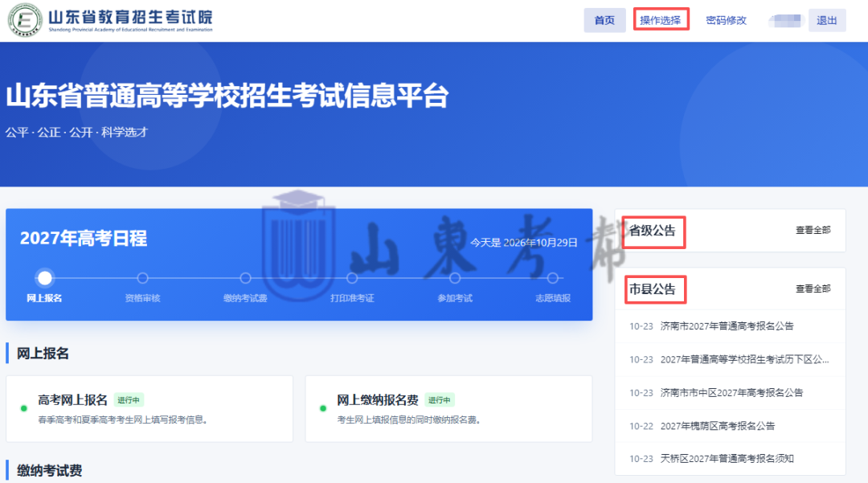
Task: Click the description 考生网上填报信息的同时缴纳报名费
Action: [x=409, y=420]
